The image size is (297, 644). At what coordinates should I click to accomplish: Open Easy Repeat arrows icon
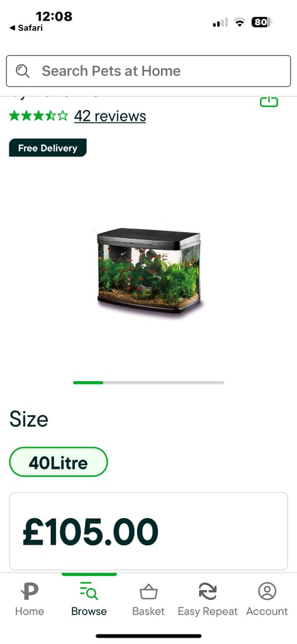click(x=208, y=591)
